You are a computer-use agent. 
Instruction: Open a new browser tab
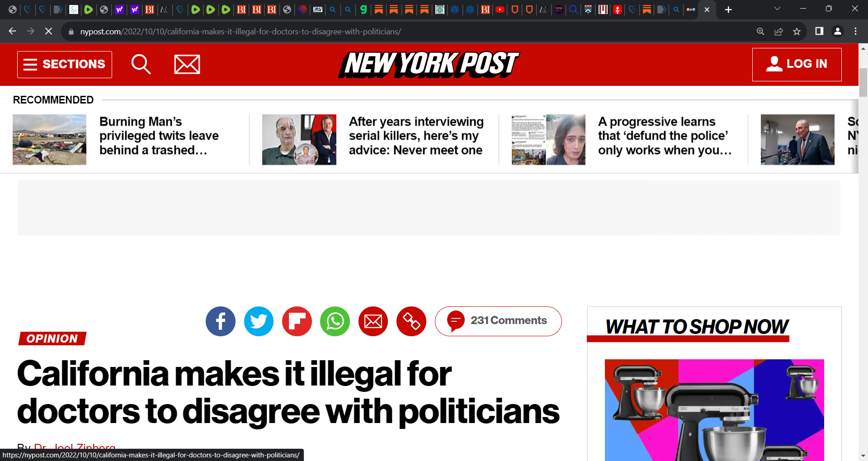coord(728,9)
